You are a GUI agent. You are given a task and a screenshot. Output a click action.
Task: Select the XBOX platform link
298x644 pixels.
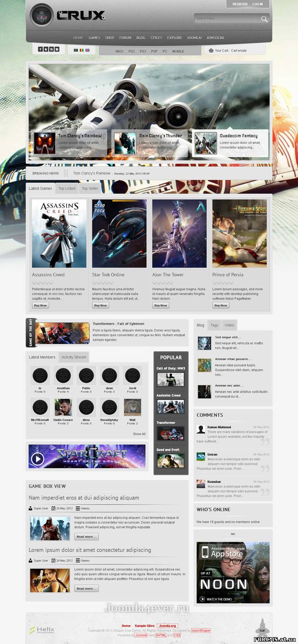click(x=119, y=51)
